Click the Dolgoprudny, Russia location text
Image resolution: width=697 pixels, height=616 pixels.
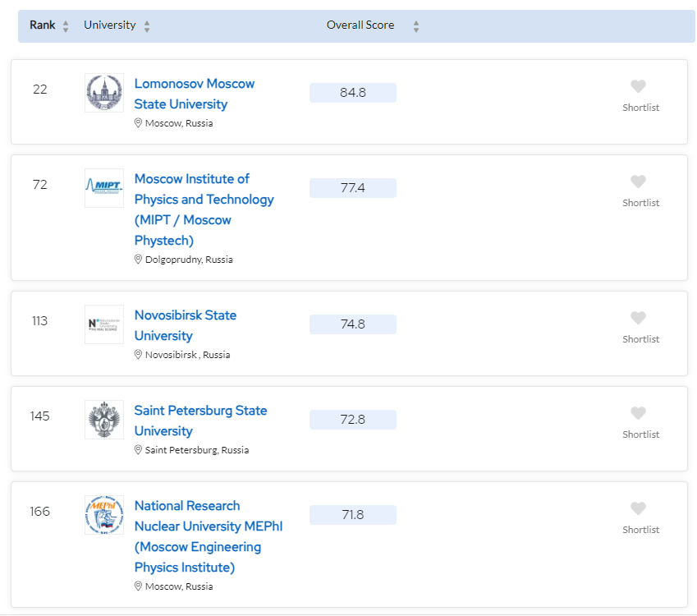[x=189, y=260]
